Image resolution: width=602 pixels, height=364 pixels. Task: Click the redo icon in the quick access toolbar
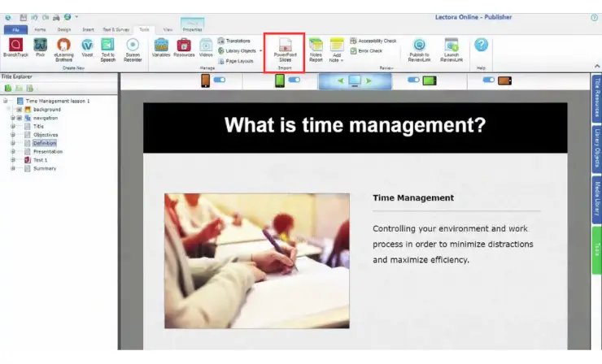(x=46, y=17)
